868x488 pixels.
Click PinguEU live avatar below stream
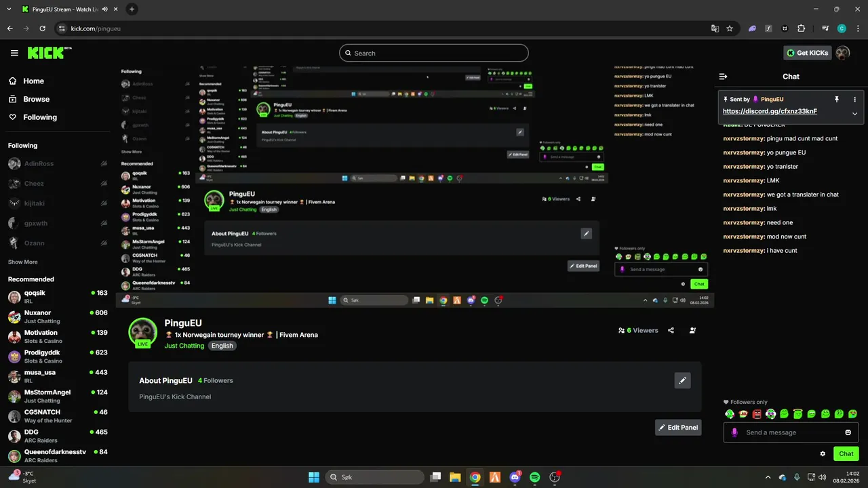click(142, 332)
